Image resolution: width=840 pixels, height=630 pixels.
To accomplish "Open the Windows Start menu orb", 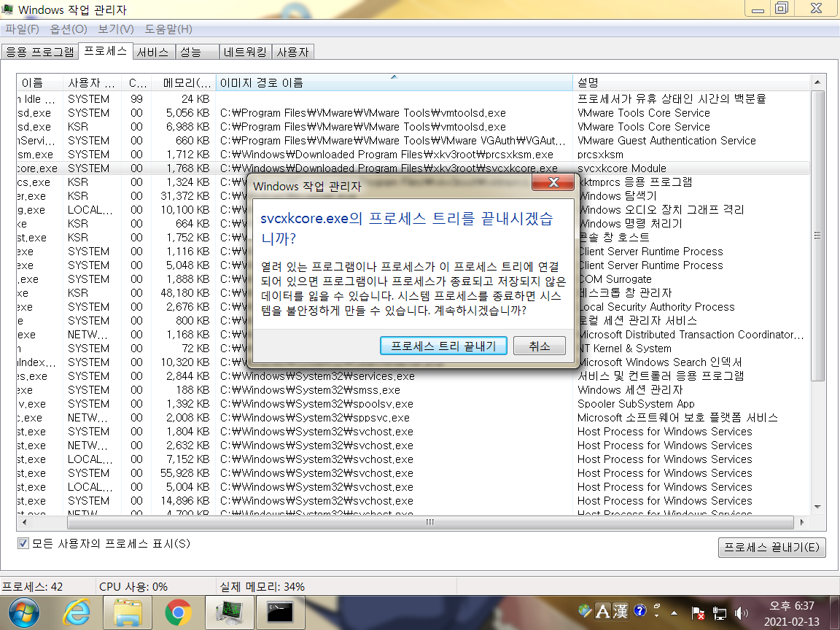I will tap(23, 612).
